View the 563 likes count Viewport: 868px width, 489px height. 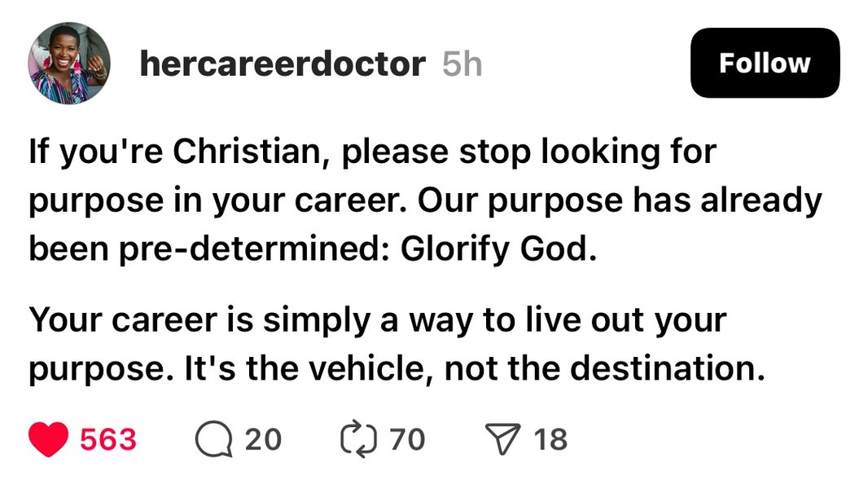coord(108,439)
